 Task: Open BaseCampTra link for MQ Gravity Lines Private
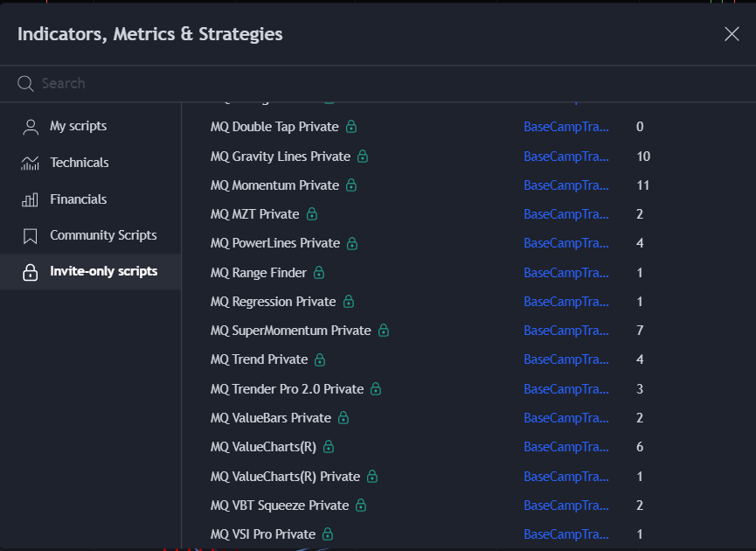pos(565,156)
